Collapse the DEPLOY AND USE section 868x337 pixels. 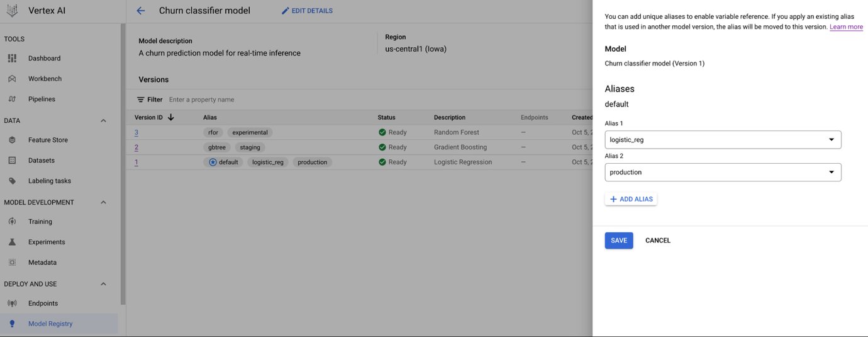[x=104, y=284]
